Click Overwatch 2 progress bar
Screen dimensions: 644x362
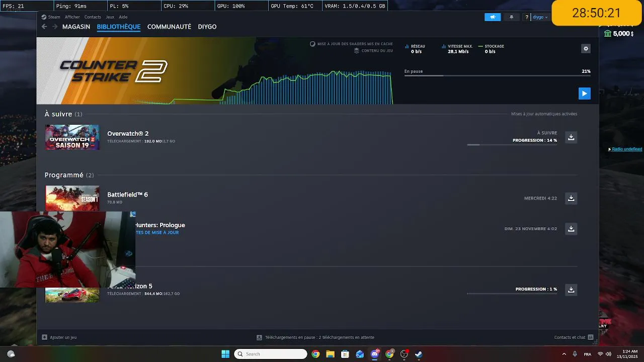click(512, 145)
